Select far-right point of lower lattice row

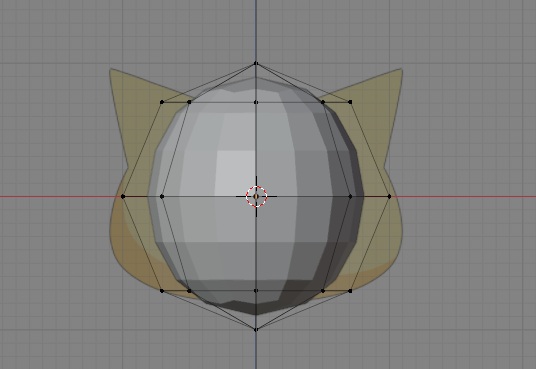tap(350, 291)
